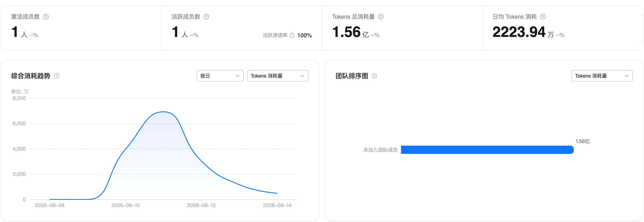Open team ranking Tokens 消耗量 dropdown
This screenshot has width=644, height=222.
(x=602, y=76)
